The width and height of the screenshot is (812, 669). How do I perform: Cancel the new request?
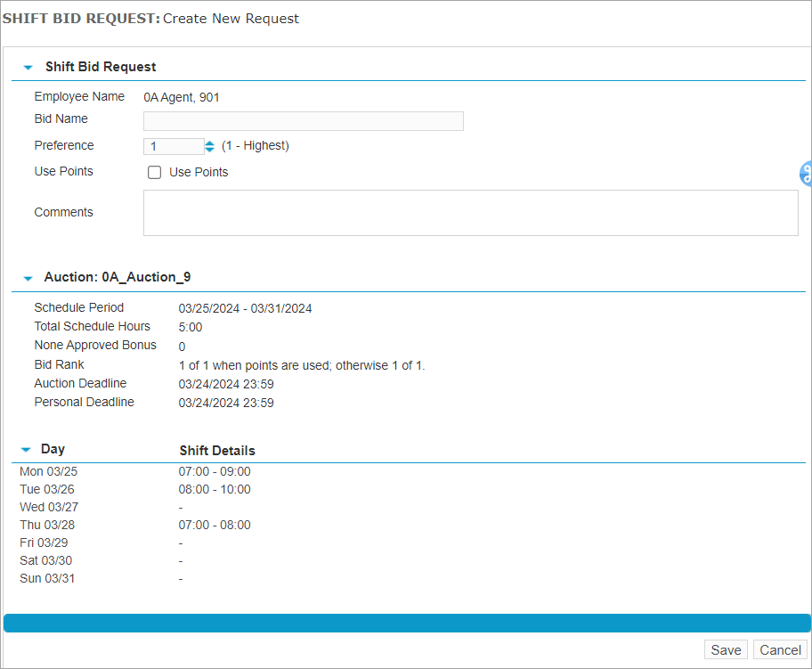tap(780, 650)
